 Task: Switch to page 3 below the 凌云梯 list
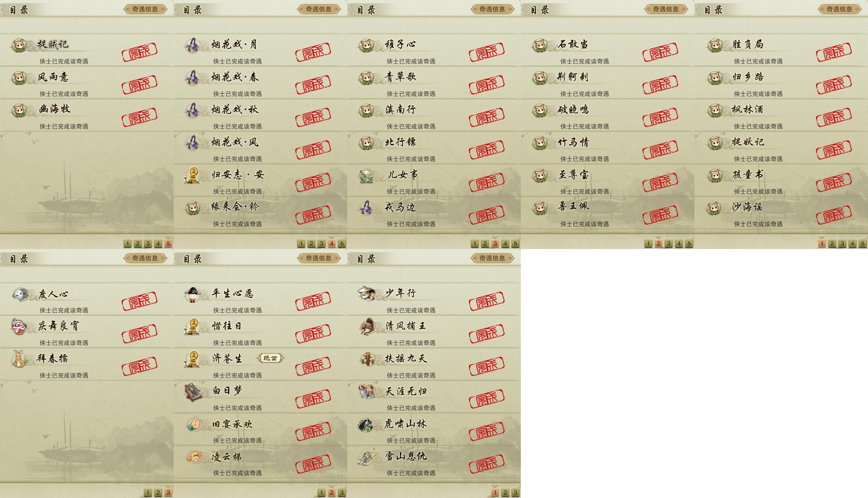coord(342,493)
